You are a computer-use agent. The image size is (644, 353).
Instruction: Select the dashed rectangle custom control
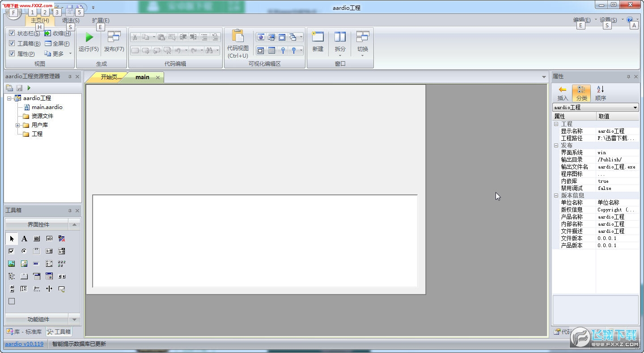[12, 301]
